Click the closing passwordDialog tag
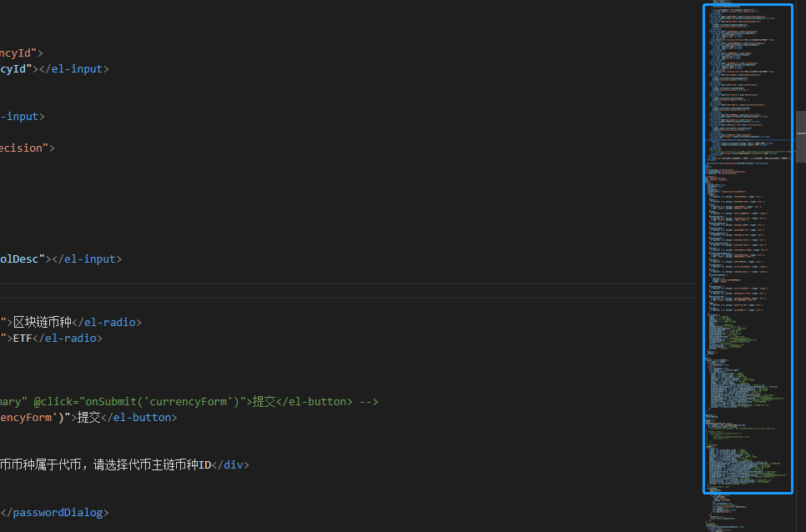This screenshot has width=806, height=532. (x=58, y=513)
